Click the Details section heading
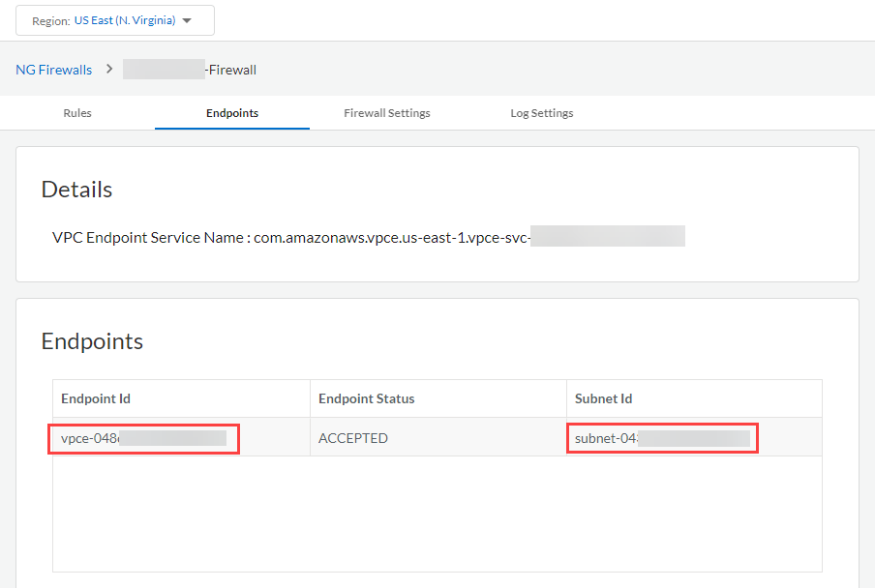875x588 pixels. click(x=76, y=190)
